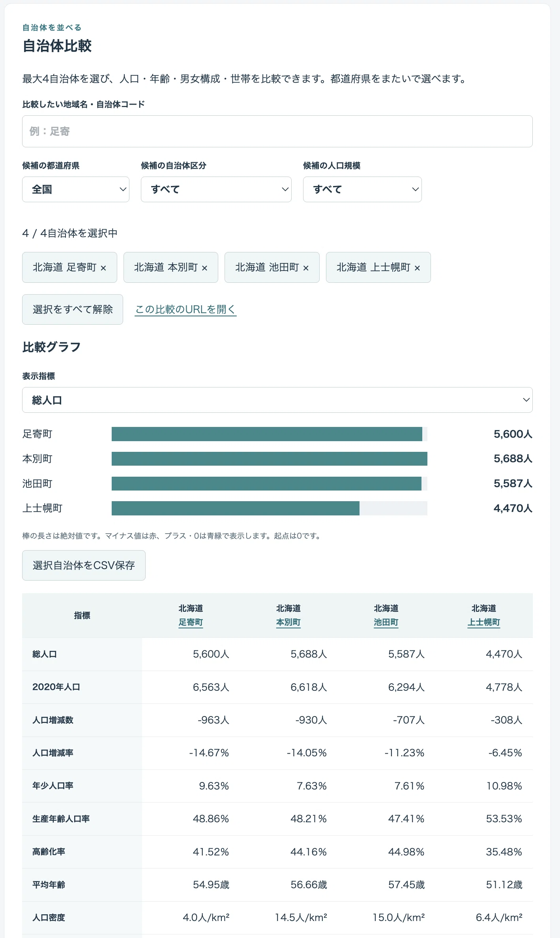
Task: Click 選択をすべて解除 button
Action: (73, 309)
